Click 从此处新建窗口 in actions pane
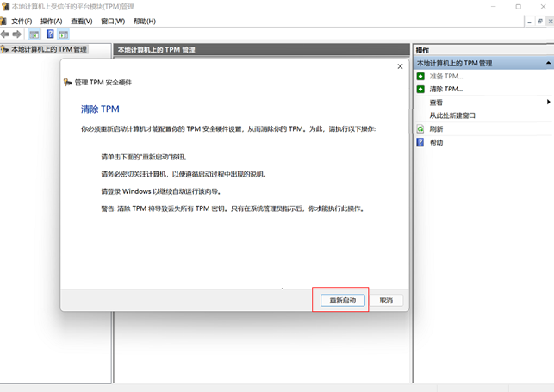Viewport: 554px width, 392px height. tap(452, 115)
